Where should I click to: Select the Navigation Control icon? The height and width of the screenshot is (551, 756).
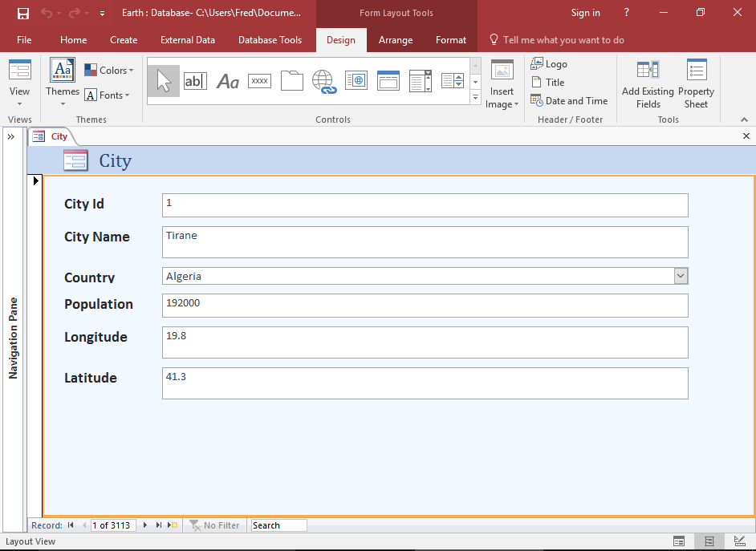[388, 80]
